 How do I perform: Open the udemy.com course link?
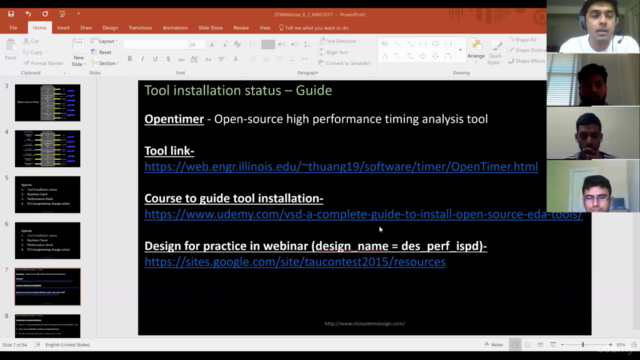click(x=363, y=214)
